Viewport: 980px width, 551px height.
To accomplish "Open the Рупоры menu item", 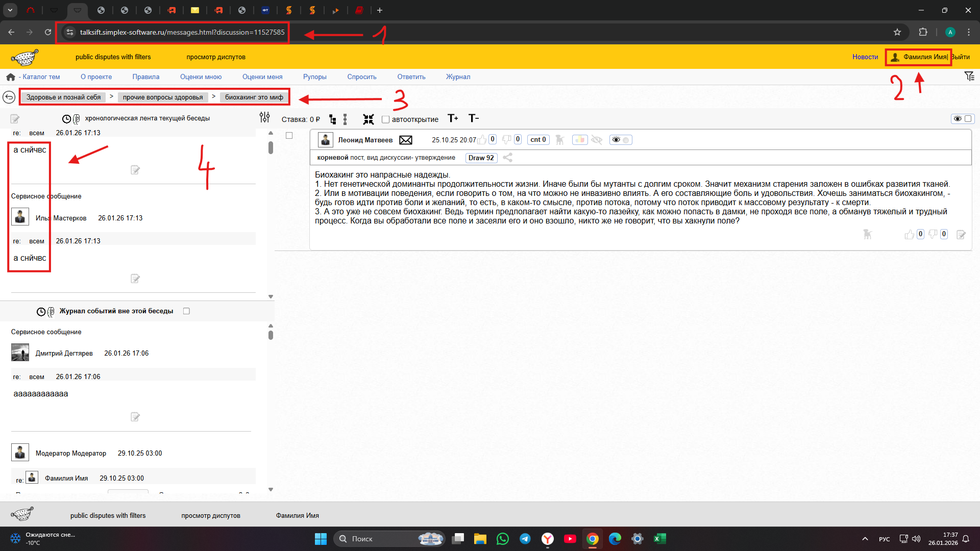I will tap(314, 77).
